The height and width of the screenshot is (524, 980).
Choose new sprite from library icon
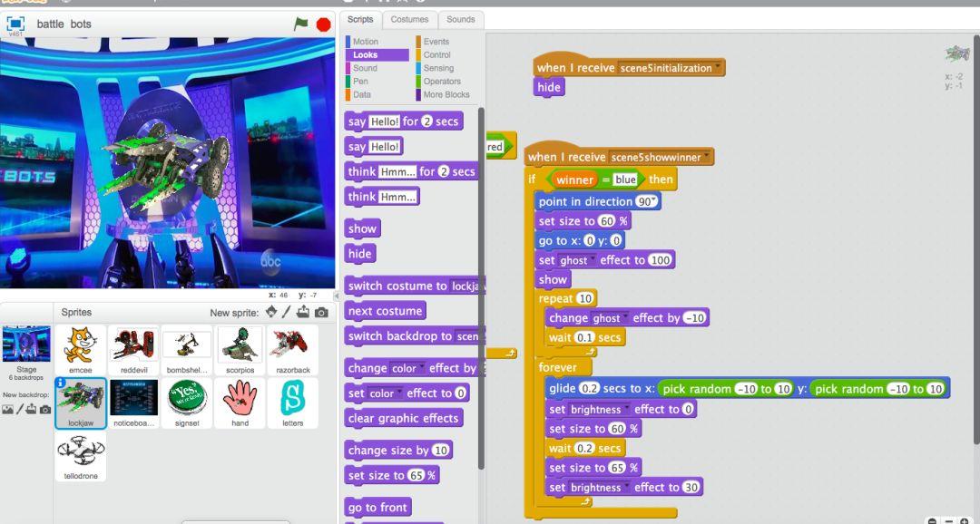[271, 312]
